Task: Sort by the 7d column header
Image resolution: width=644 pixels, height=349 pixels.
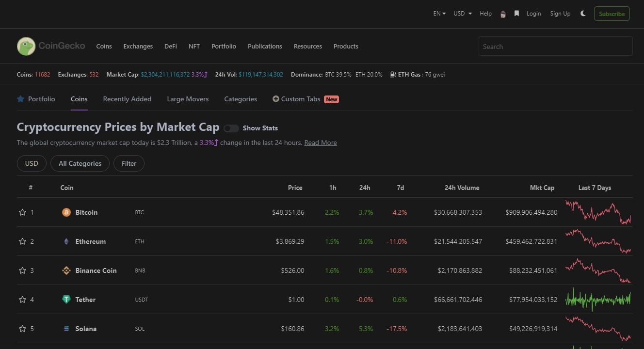Action: 400,188
